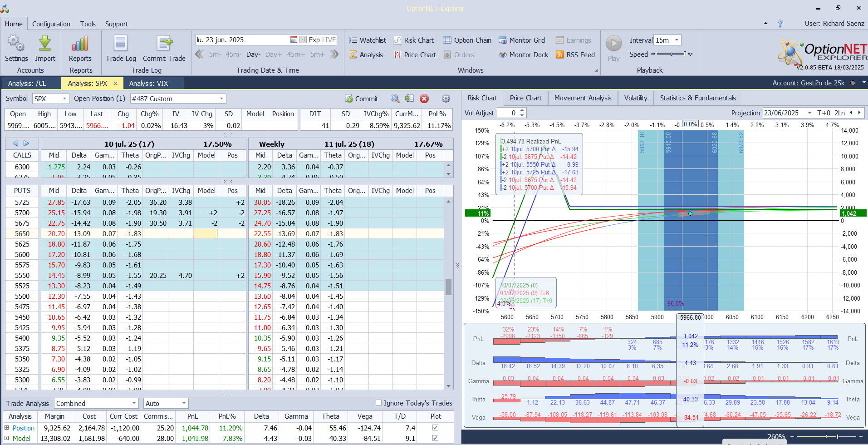Toggle Plot checkbox for Position row
Viewport: 868px width, 445px height.
click(x=436, y=428)
